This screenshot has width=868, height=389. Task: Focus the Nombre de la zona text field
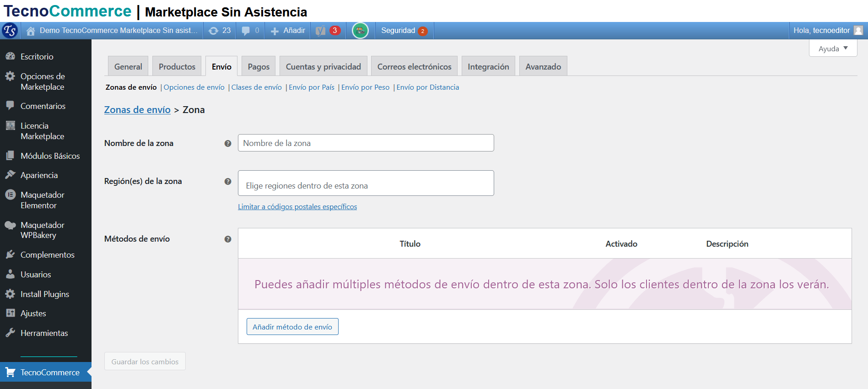[x=366, y=143]
